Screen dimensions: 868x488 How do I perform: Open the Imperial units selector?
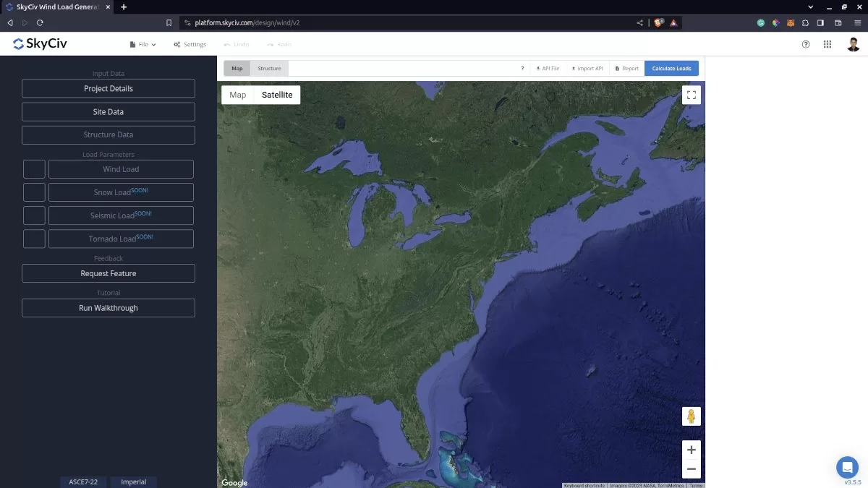[x=133, y=481]
